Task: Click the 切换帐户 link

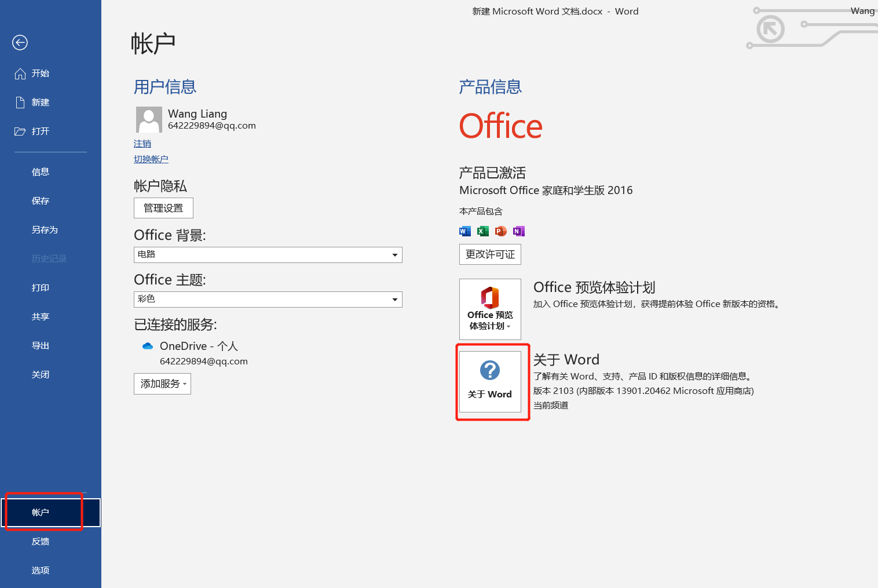Action: (x=151, y=159)
